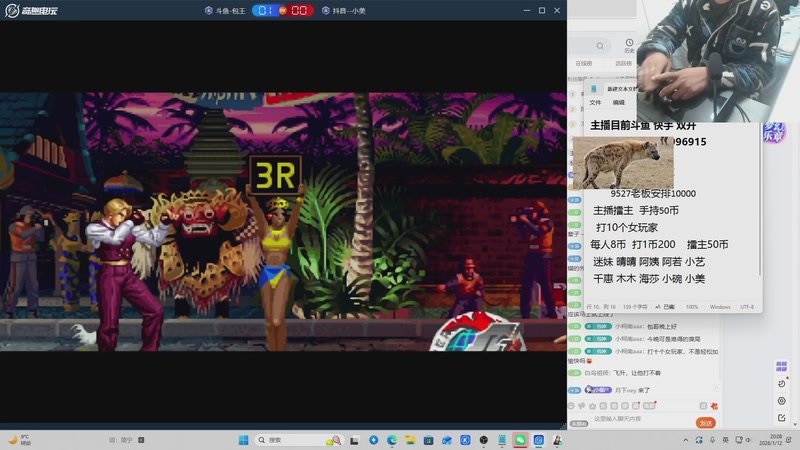The image size is (800, 450).
Task: Click the Notepad document icon
Action: [x=594, y=89]
